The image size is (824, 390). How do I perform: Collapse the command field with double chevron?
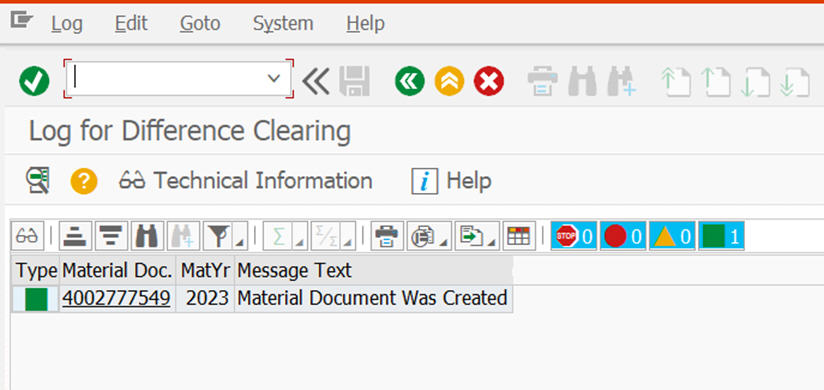[x=315, y=81]
